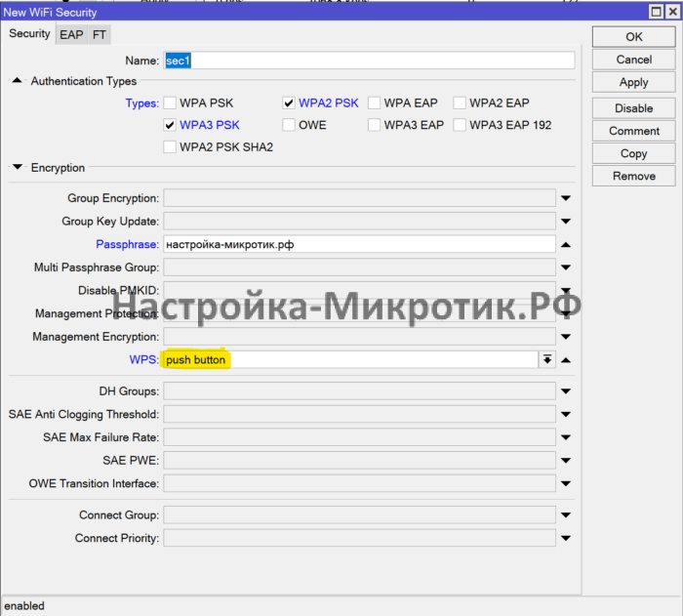Open the FT tab
The image size is (683, 616).
pyautogui.click(x=100, y=35)
